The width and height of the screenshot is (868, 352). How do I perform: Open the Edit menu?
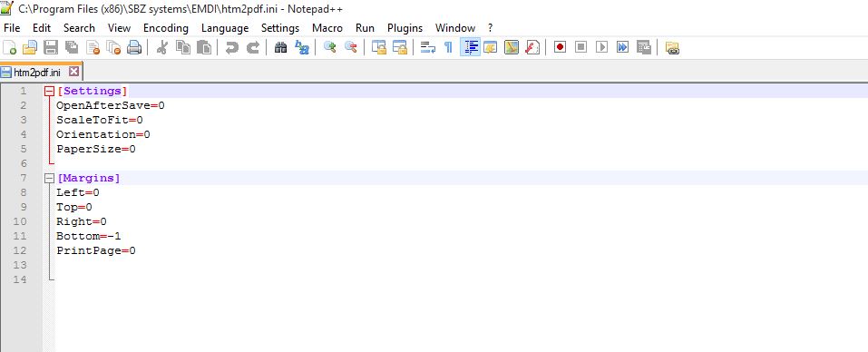point(42,28)
